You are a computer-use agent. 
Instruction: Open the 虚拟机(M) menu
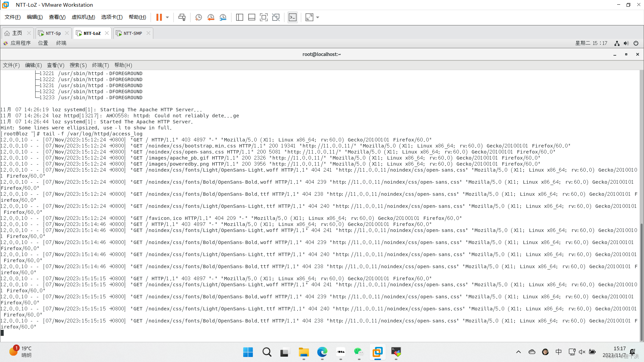[x=83, y=17]
